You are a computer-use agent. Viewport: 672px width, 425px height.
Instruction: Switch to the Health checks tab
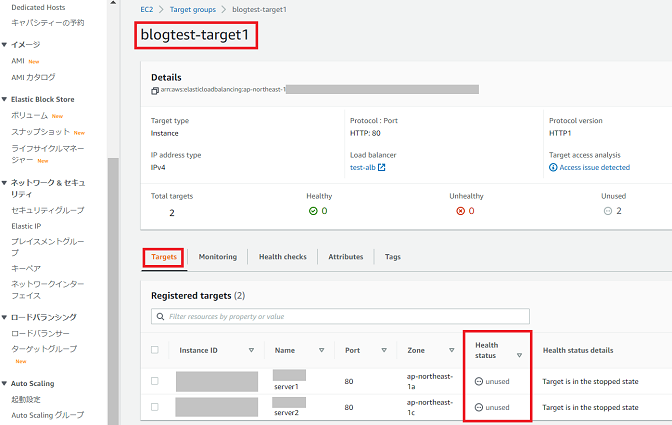pyautogui.click(x=283, y=257)
